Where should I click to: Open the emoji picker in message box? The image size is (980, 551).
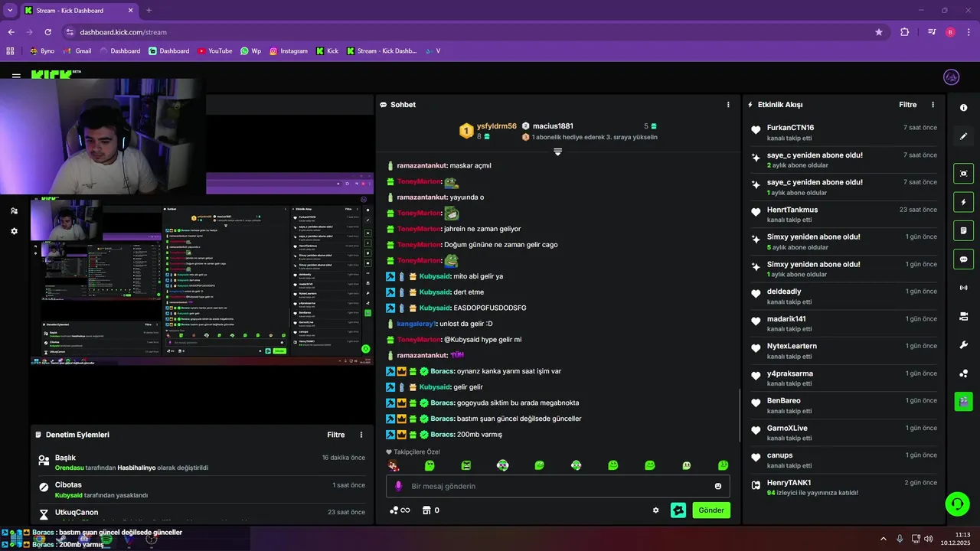click(x=718, y=486)
